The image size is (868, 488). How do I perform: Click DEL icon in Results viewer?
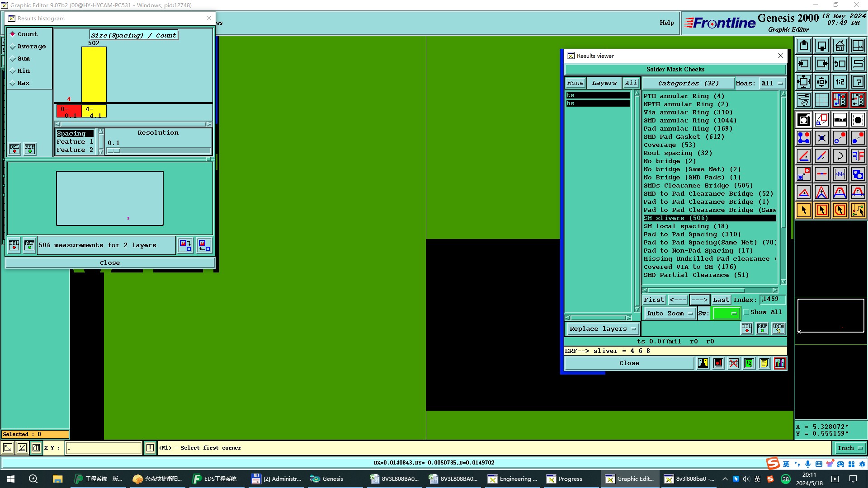[747, 328]
